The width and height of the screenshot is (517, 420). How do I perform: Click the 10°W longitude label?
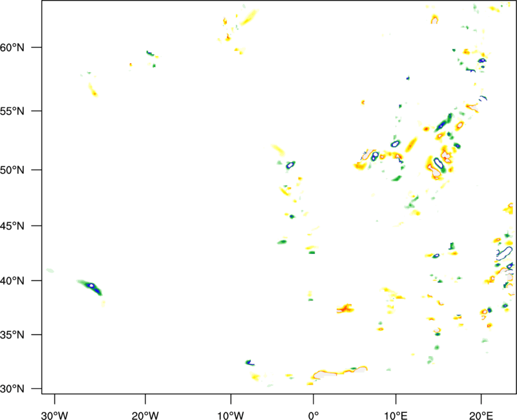coord(231,415)
